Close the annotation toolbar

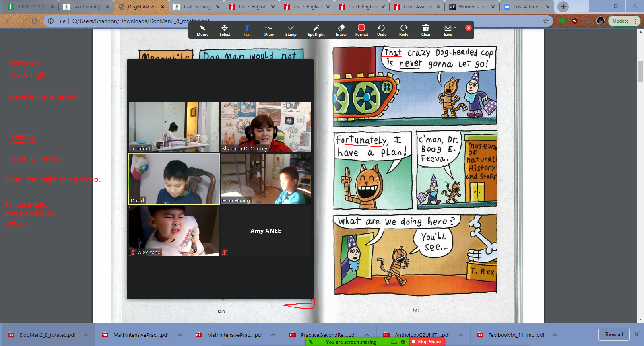click(469, 28)
